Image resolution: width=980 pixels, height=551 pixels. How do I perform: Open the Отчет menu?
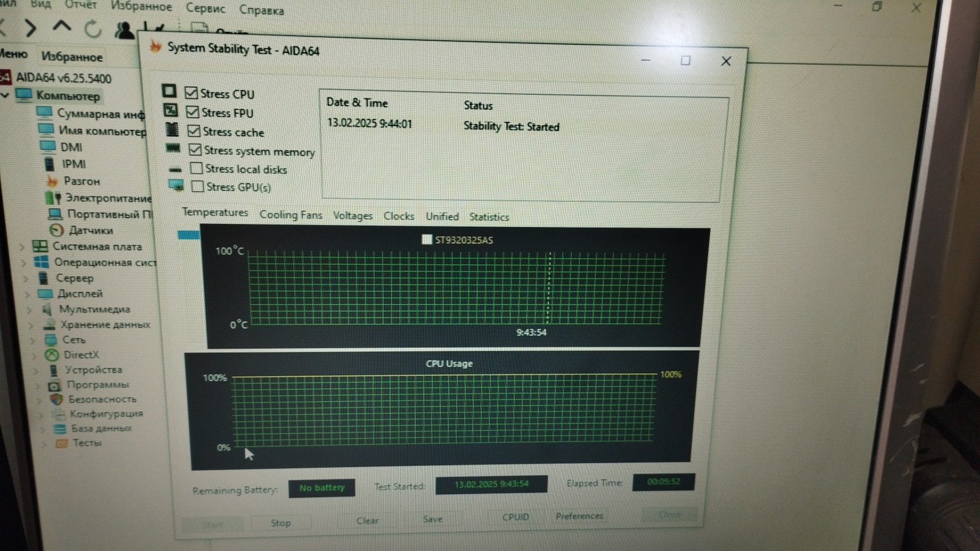click(81, 5)
